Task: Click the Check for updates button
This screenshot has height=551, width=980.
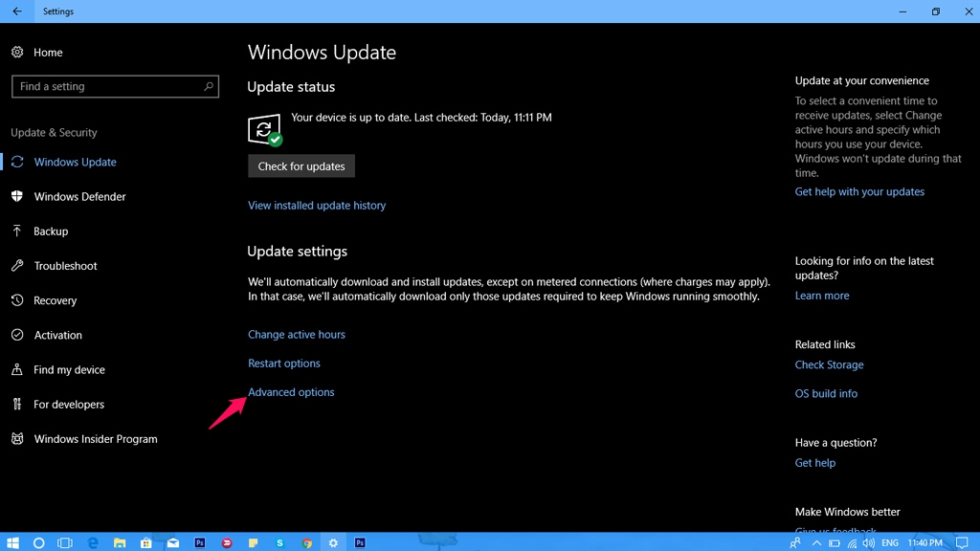Action: click(301, 166)
